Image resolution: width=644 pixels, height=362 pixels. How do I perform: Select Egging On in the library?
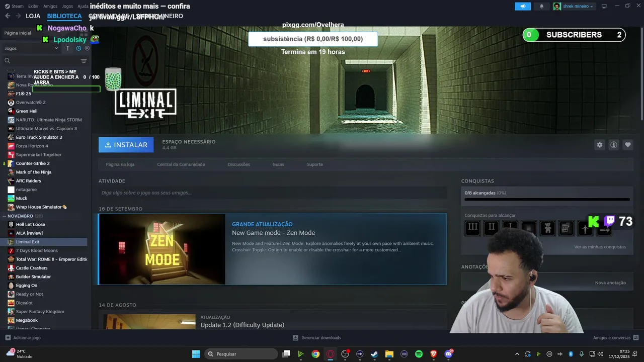tap(26, 285)
